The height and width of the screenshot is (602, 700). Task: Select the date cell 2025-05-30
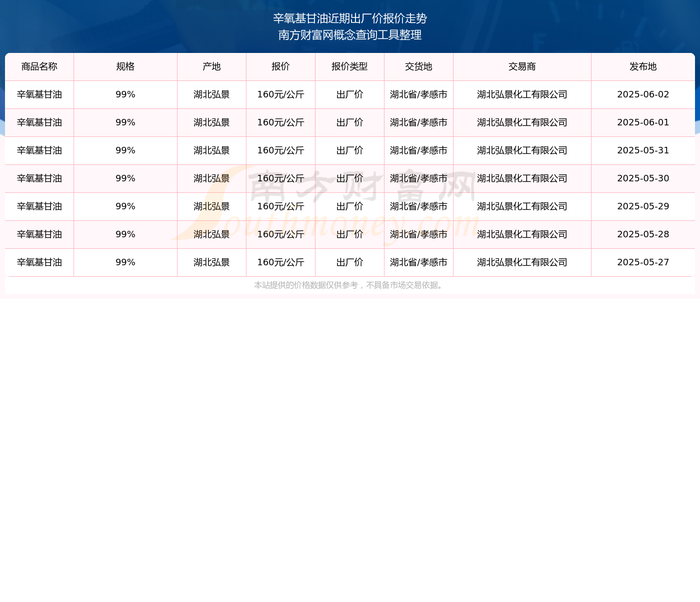(643, 179)
